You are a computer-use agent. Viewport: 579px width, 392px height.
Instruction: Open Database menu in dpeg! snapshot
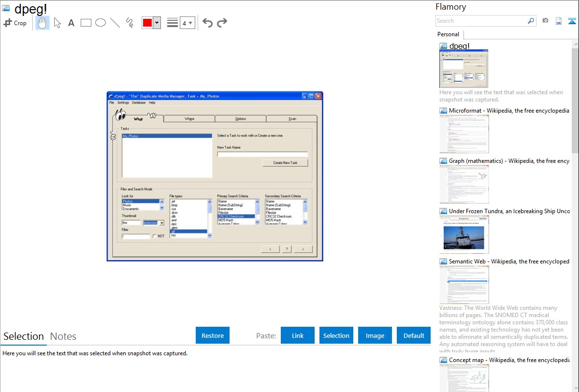[x=139, y=102]
